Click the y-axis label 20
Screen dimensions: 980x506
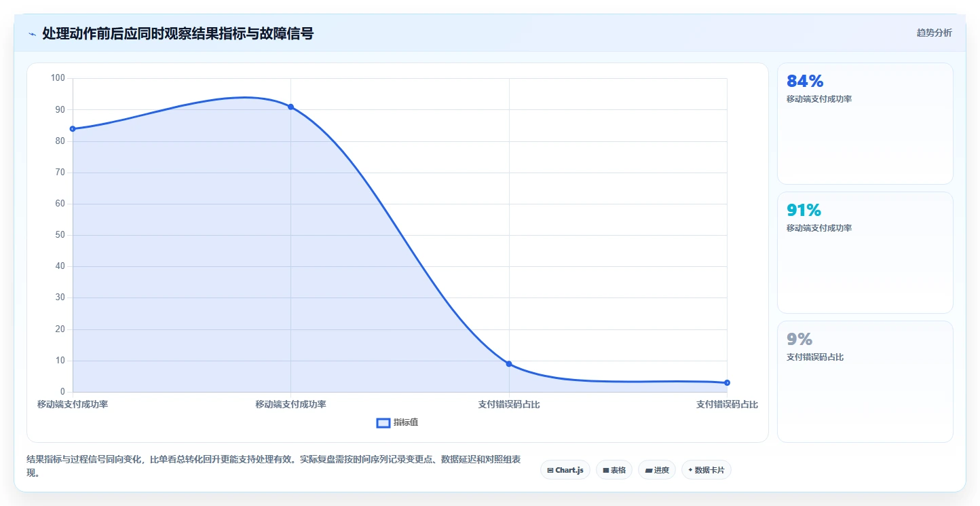pos(60,329)
